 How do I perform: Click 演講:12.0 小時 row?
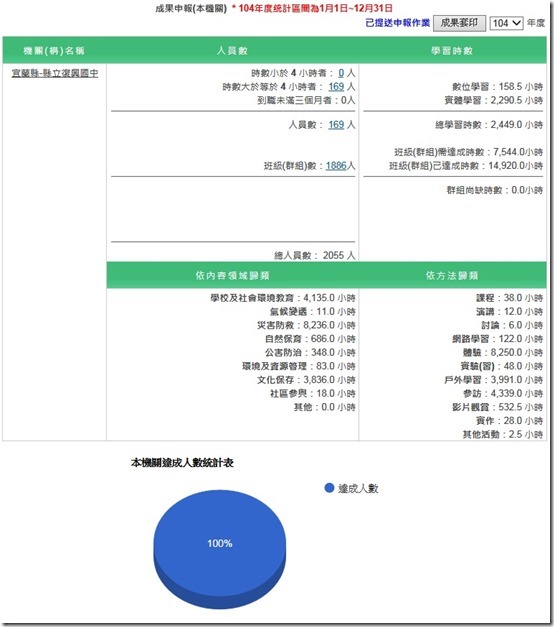tap(509, 312)
